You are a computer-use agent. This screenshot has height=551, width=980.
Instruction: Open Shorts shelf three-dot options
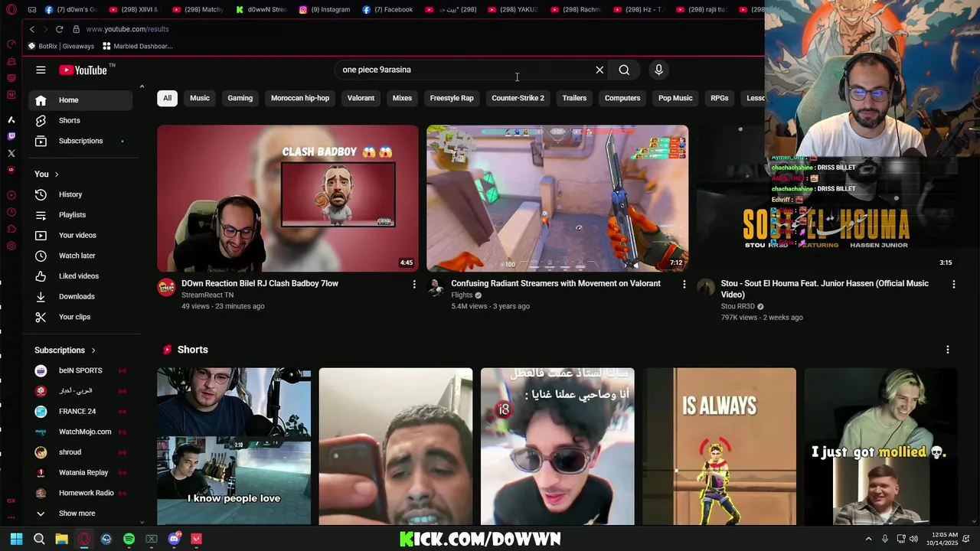[948, 350]
